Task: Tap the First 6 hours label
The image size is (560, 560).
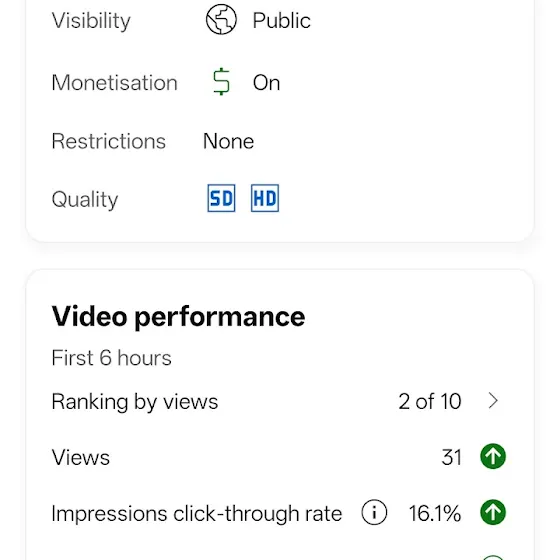Action: [x=111, y=358]
